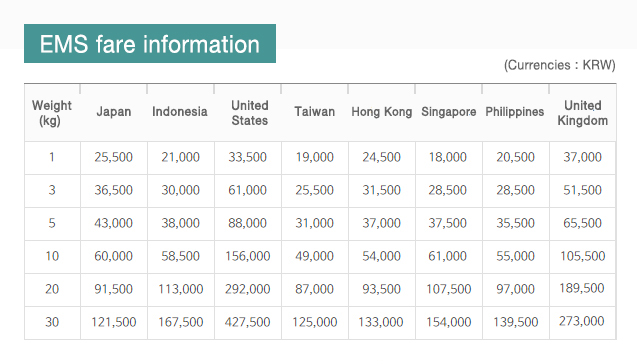637x364 pixels.
Task: Click Taiwan 20 kg fare 87,000
Action: [314, 289]
